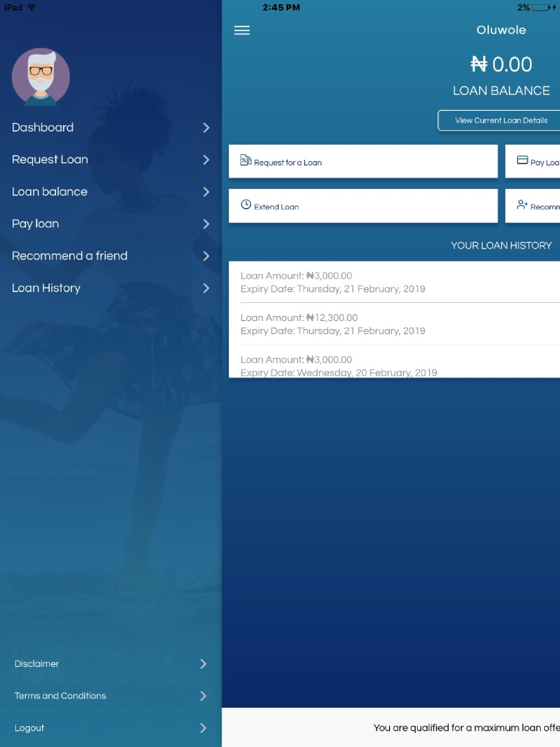Click the chevron beside Disclaimer
Screen dimensions: 560x747
tap(203, 664)
